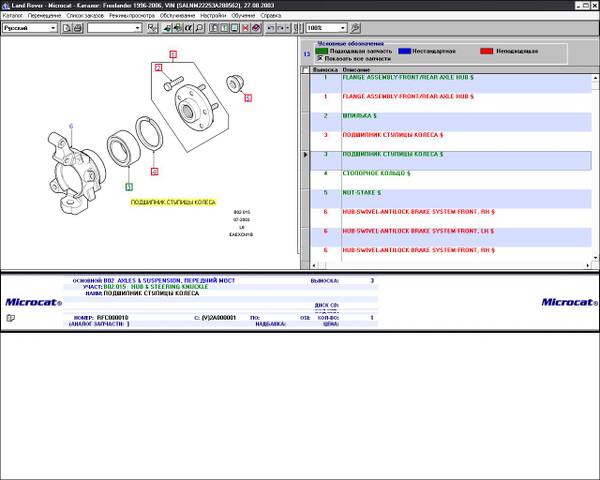Click the green Подходящая запчасть swatch
This screenshot has height=480, width=600.
[321, 51]
